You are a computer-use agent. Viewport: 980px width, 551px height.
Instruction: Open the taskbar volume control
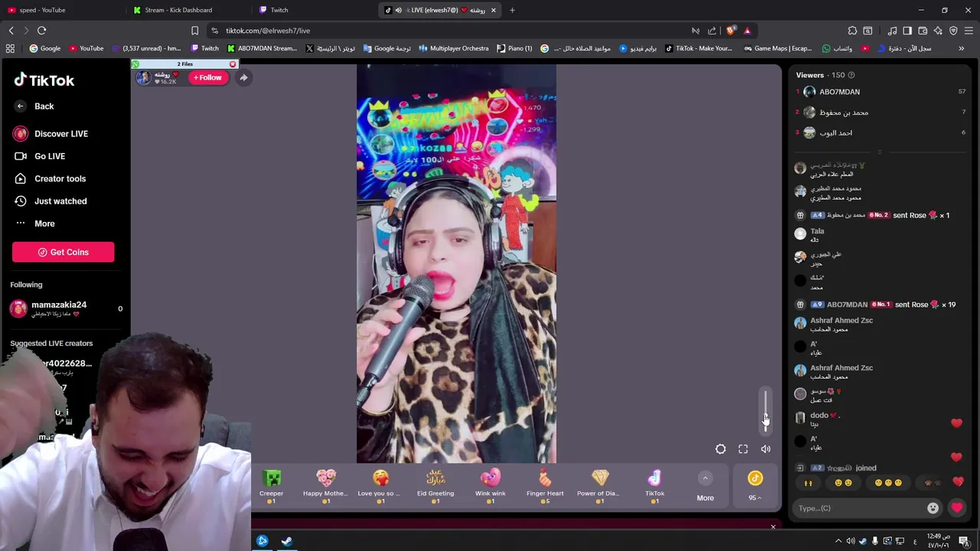[850, 541]
